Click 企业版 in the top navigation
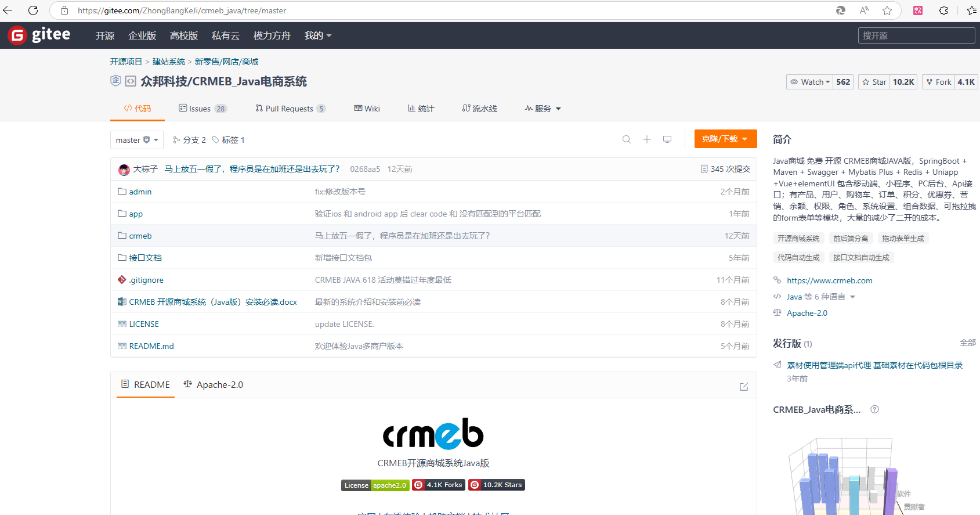 (x=142, y=35)
